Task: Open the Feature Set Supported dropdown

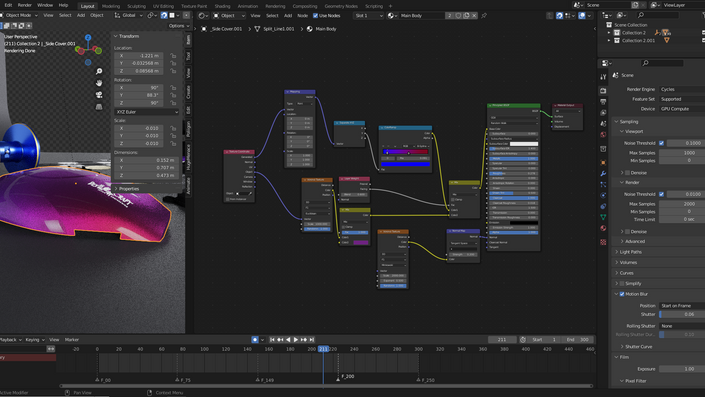Action: click(682, 99)
